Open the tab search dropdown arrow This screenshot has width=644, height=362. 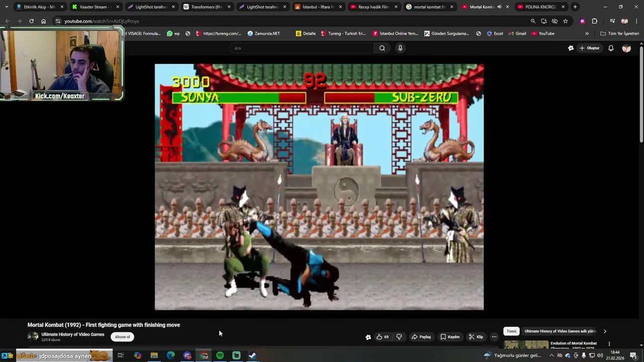(x=6, y=7)
